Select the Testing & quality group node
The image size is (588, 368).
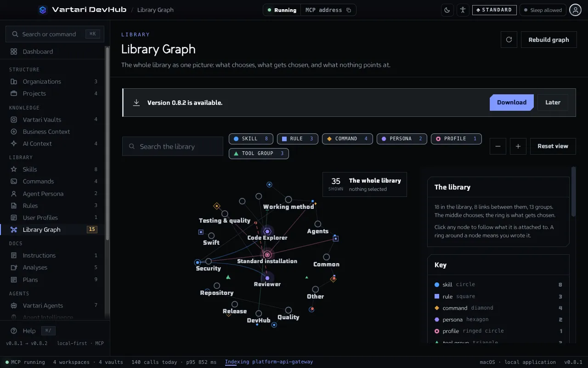(x=225, y=214)
